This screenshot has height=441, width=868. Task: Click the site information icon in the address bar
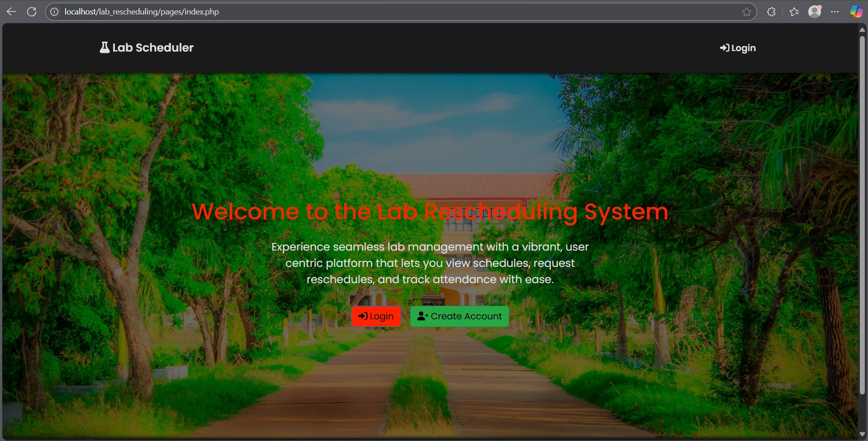tap(54, 12)
